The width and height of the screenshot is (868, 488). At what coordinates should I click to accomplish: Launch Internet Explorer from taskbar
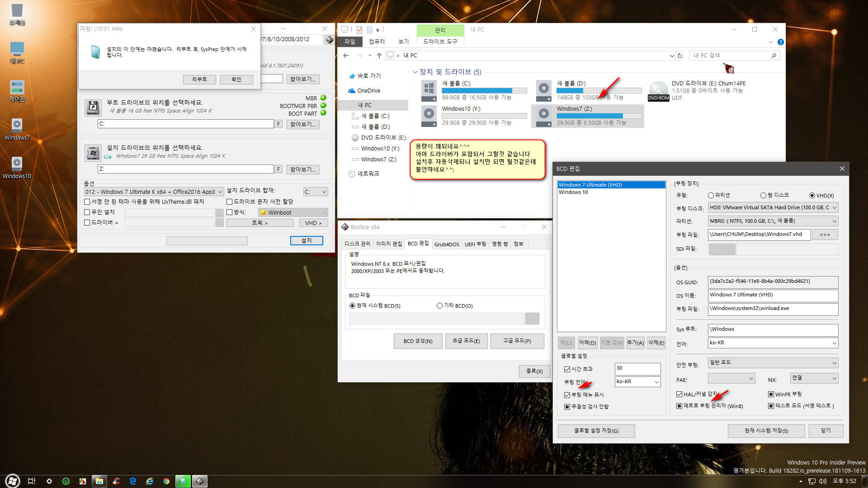tap(150, 481)
